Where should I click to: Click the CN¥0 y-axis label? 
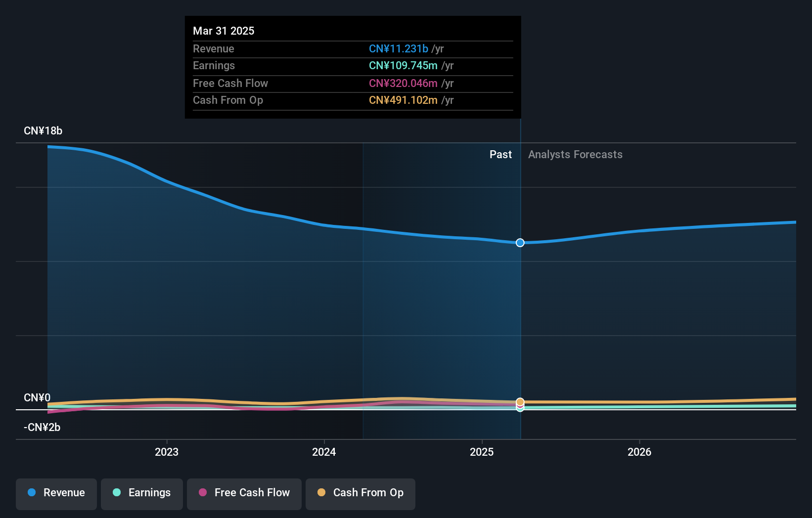coord(37,398)
